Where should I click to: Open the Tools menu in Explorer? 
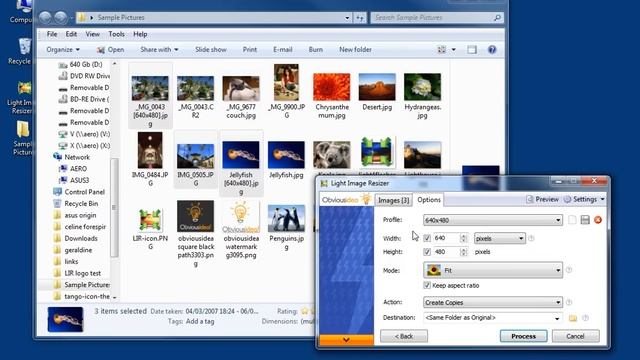pyautogui.click(x=116, y=34)
